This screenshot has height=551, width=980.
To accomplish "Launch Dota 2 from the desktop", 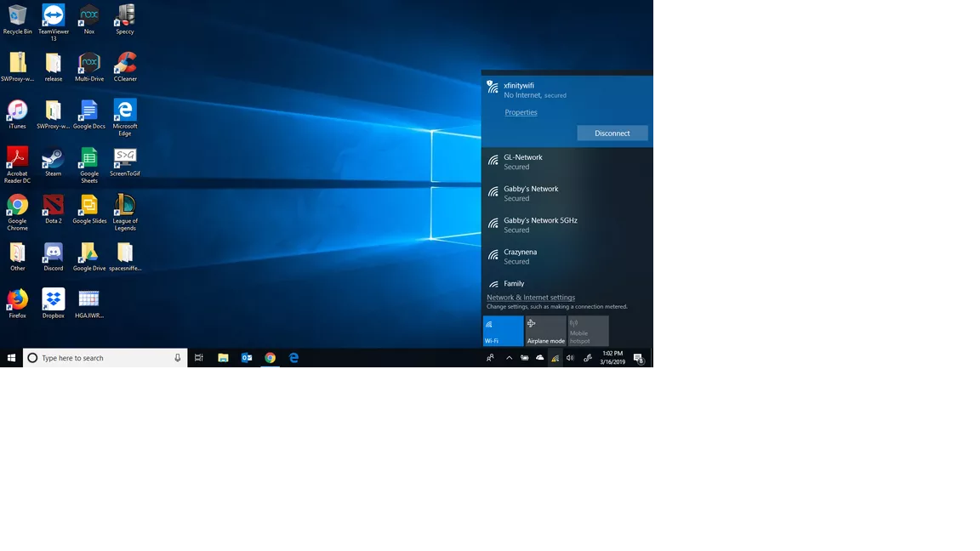I will point(53,207).
